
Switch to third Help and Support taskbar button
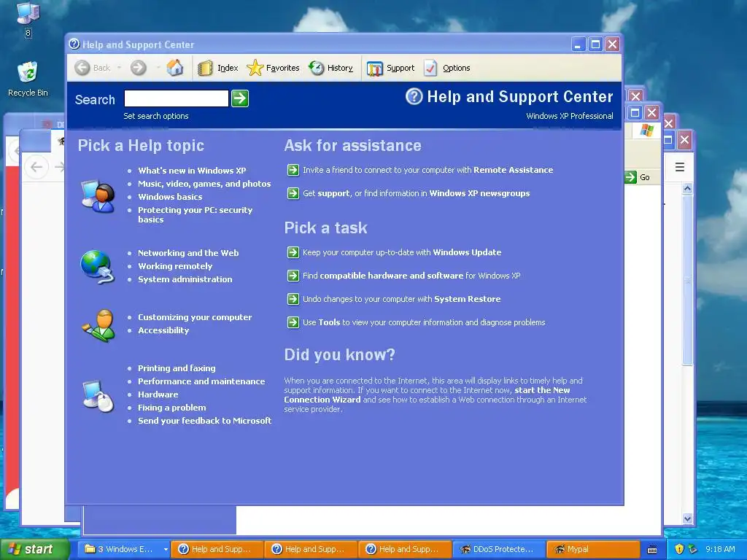pyautogui.click(x=404, y=550)
